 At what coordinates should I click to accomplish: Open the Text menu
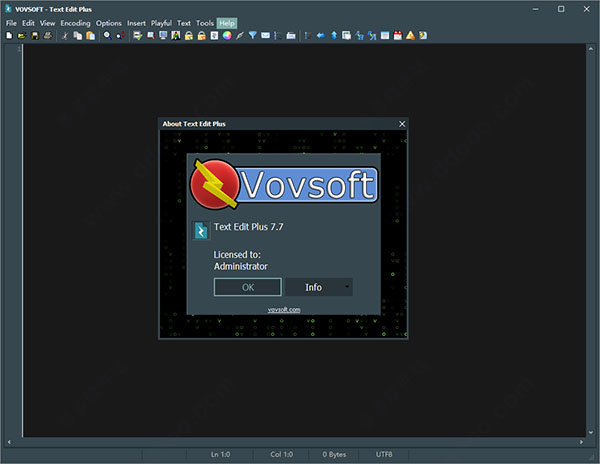pos(184,23)
